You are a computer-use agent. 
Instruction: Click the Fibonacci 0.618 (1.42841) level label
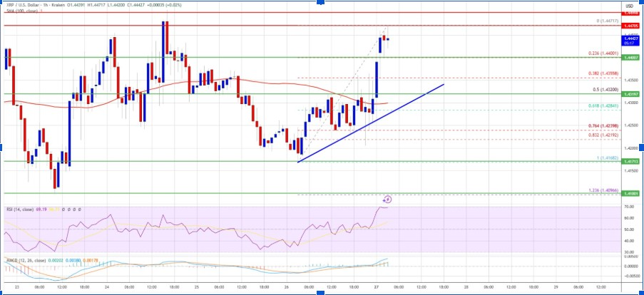pyautogui.click(x=602, y=106)
